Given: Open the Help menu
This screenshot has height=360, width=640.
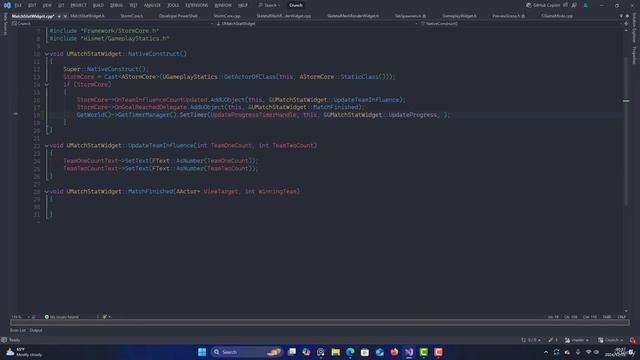Looking at the screenshot, I should pyautogui.click(x=243, y=5).
